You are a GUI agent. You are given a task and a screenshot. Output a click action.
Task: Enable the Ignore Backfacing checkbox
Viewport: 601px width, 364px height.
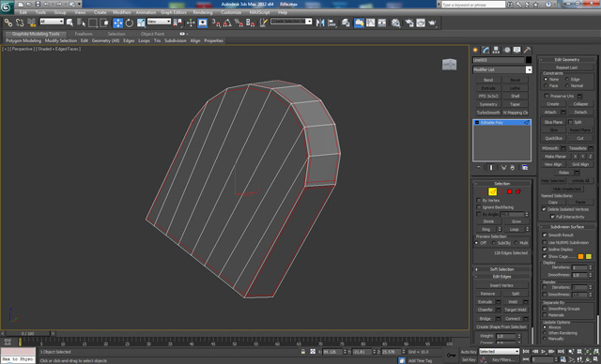[478, 207]
